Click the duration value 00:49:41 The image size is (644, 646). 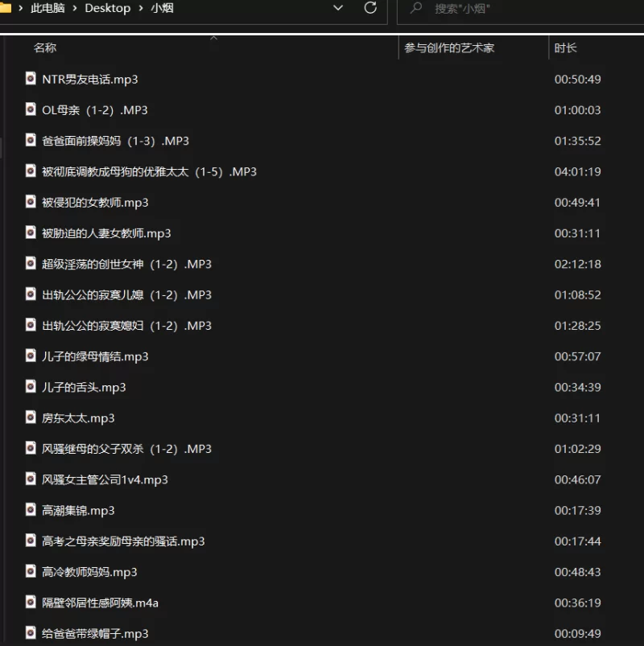tap(577, 202)
